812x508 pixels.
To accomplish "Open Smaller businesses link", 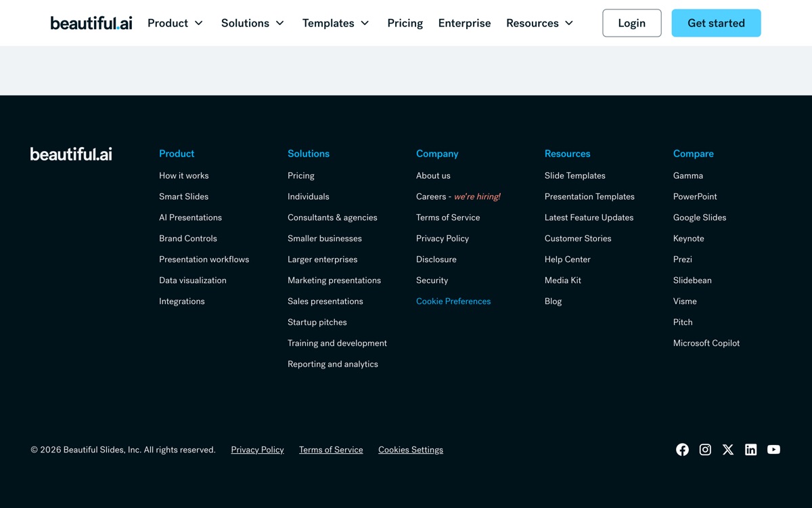I will coord(325,238).
